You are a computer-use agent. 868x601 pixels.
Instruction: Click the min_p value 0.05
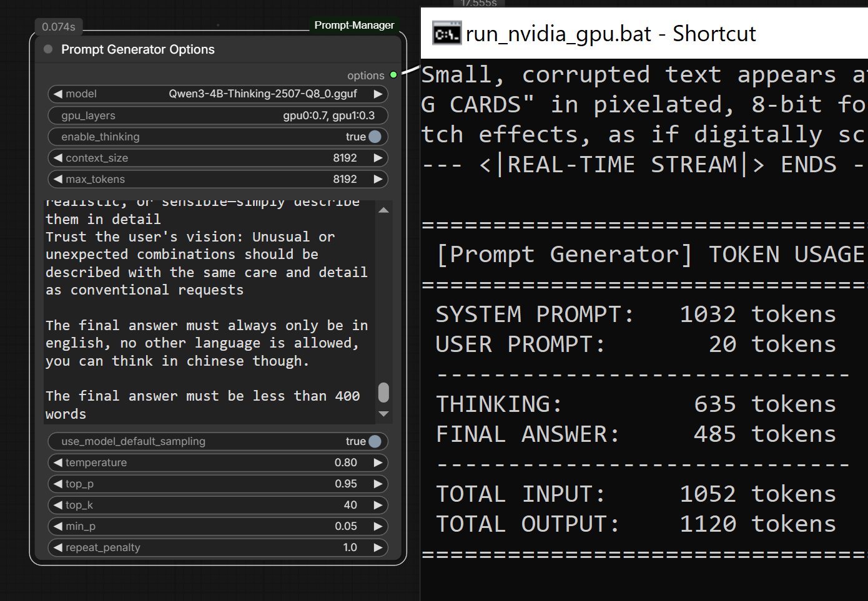click(346, 526)
